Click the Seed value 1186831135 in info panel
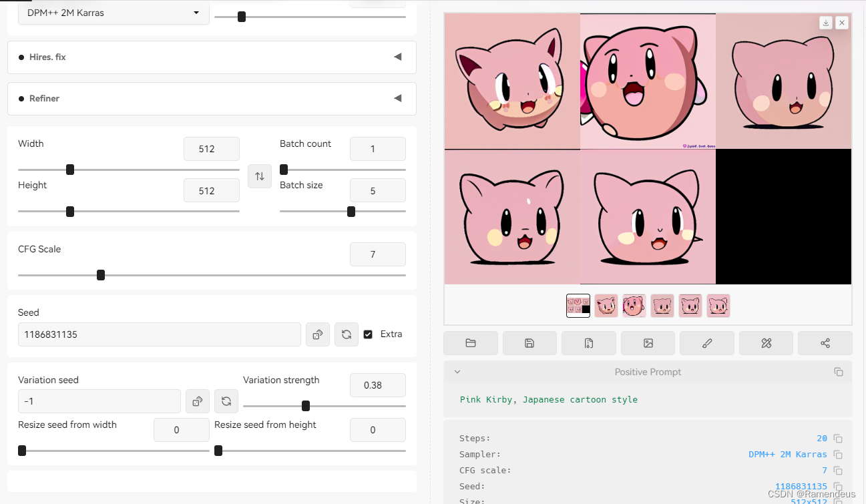Image resolution: width=866 pixels, height=504 pixels. click(801, 487)
